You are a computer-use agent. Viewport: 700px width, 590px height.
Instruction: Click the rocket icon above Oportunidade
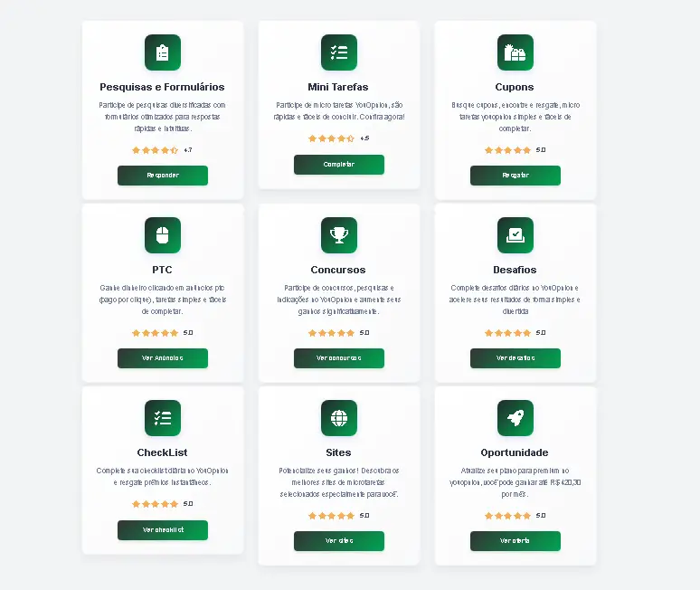point(516,417)
